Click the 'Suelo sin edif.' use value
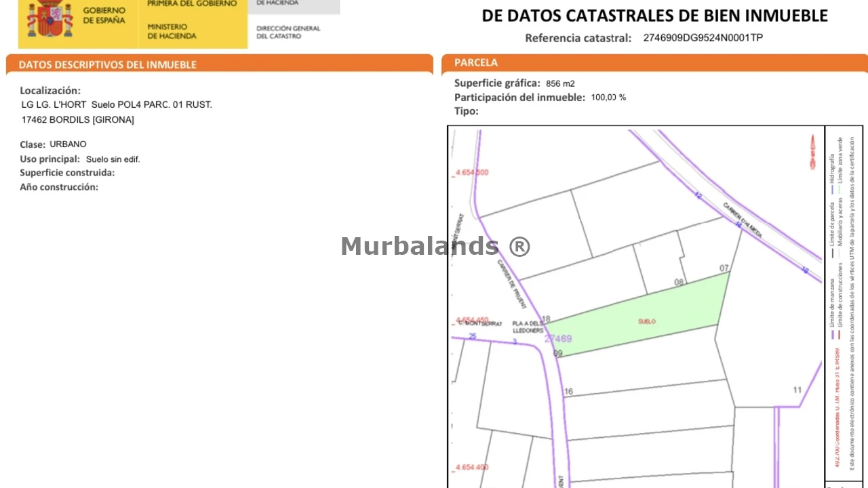This screenshot has width=868, height=488. pos(113,159)
